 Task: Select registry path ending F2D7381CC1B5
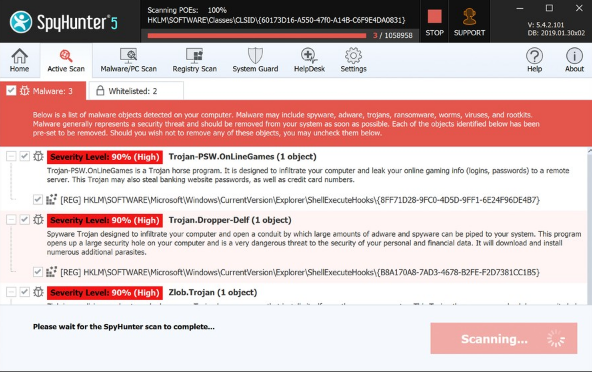[300, 272]
